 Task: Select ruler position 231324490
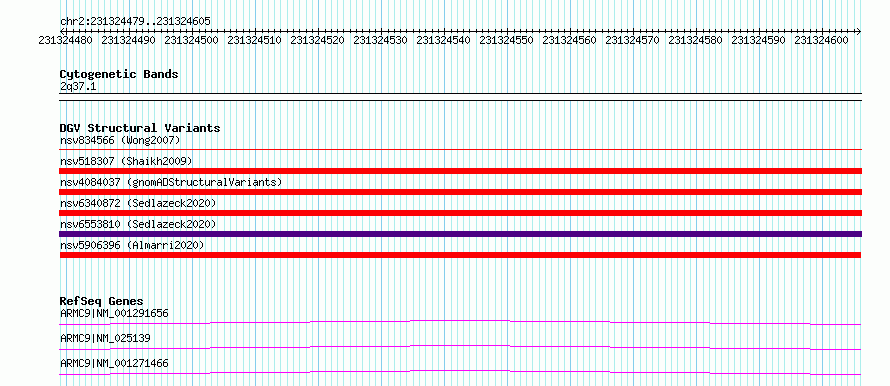128,40
